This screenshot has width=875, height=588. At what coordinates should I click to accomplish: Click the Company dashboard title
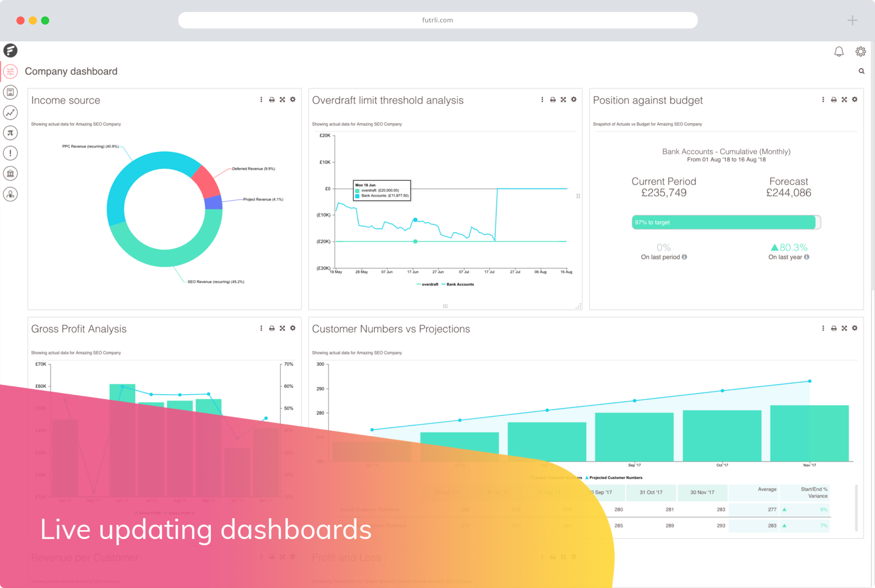(x=71, y=71)
